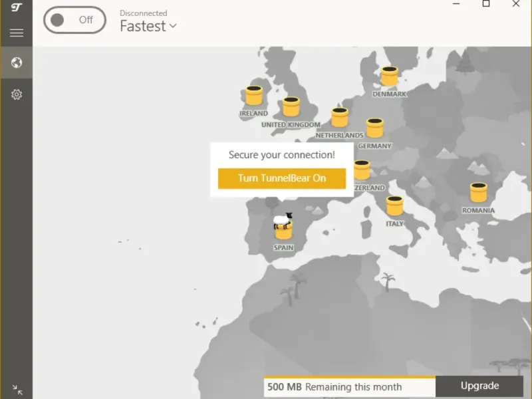Select the Romania tunnel icon

[478, 192]
